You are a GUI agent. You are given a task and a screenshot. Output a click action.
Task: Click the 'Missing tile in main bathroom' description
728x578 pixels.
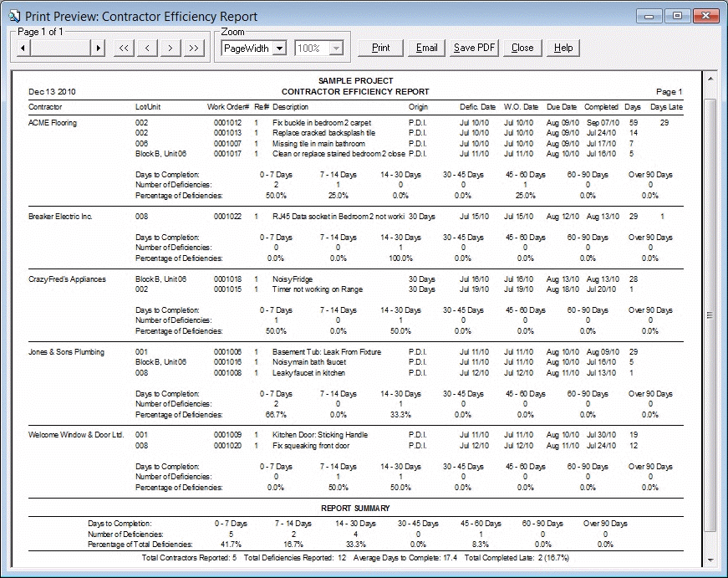tap(318, 144)
